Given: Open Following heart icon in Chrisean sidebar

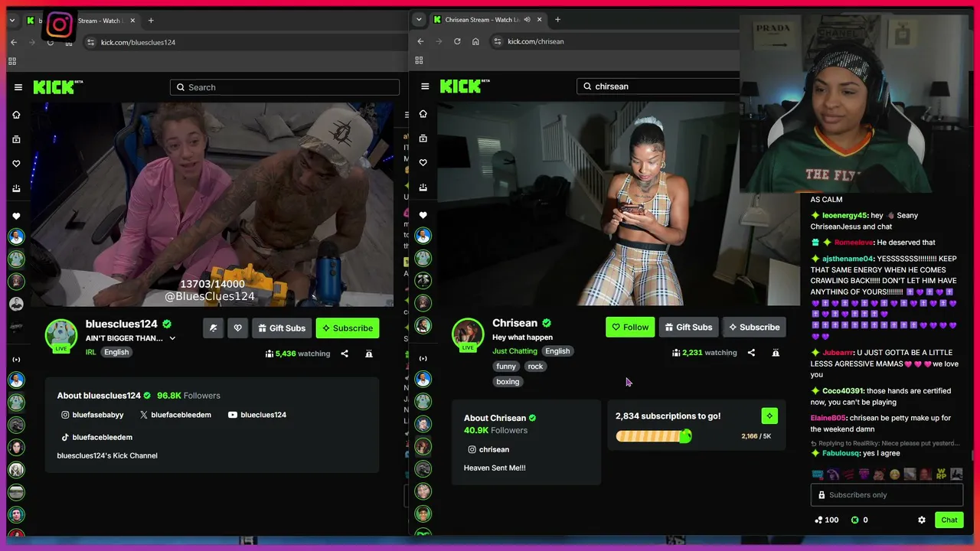Looking at the screenshot, I should click(x=423, y=163).
